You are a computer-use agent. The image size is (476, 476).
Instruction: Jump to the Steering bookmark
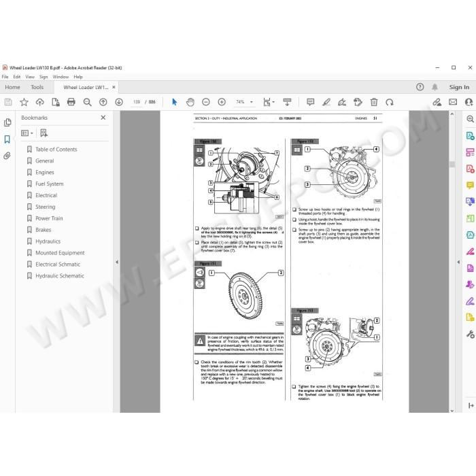click(46, 207)
